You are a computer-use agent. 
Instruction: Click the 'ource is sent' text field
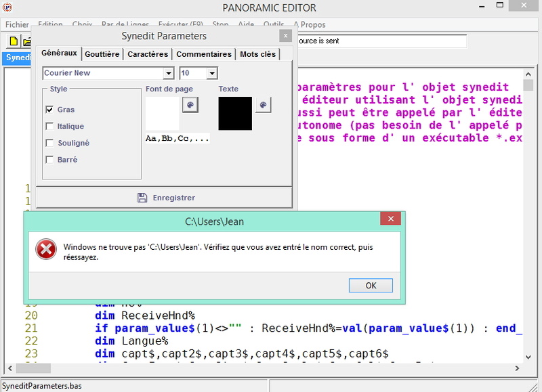pos(382,41)
